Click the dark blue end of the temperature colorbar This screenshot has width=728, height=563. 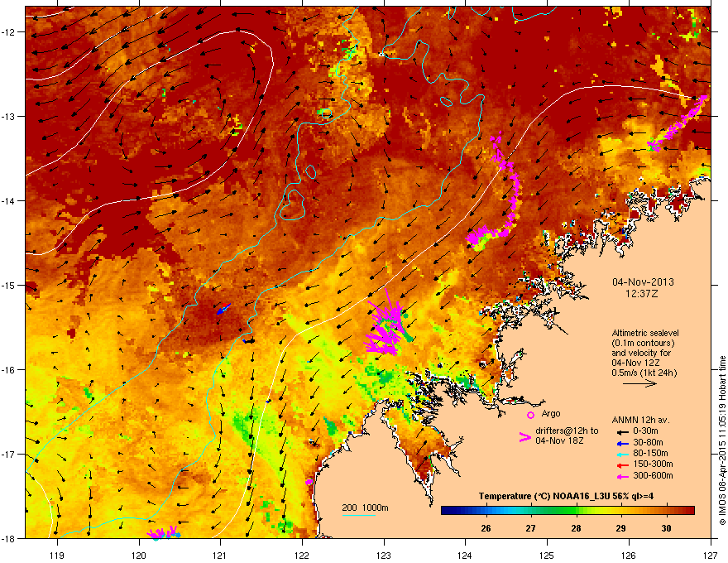pos(447,511)
